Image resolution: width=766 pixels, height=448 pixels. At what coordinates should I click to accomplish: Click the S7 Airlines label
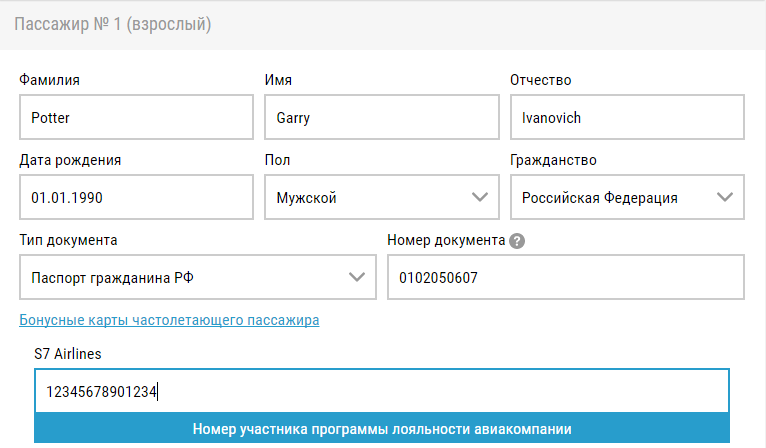point(68,354)
